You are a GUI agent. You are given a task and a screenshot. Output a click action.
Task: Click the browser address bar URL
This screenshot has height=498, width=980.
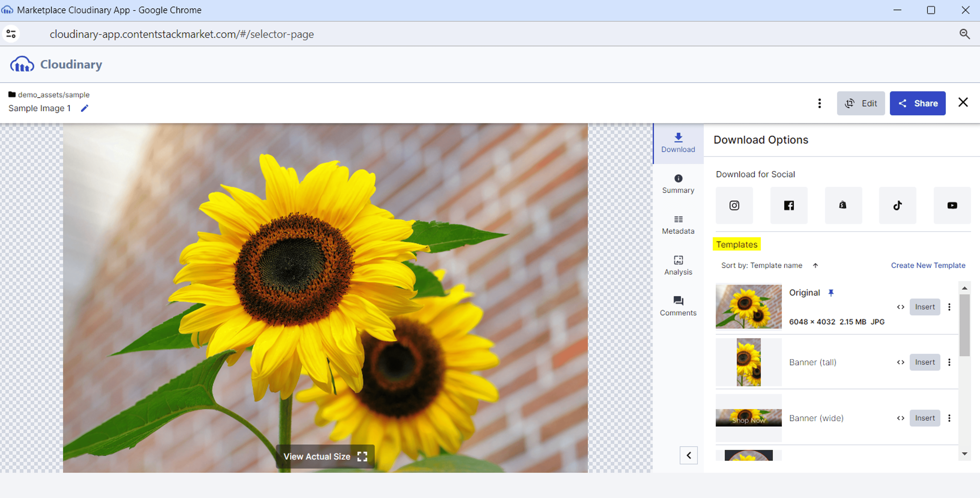[181, 34]
